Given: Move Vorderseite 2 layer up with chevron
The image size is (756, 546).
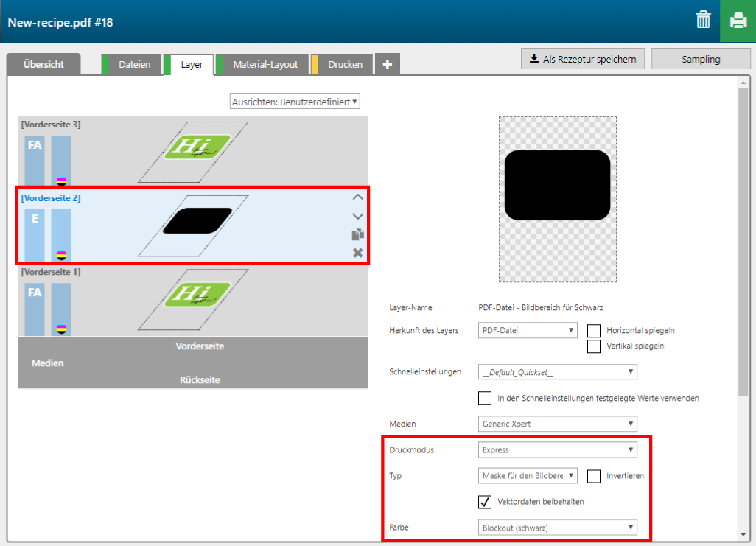Looking at the screenshot, I should (x=357, y=197).
